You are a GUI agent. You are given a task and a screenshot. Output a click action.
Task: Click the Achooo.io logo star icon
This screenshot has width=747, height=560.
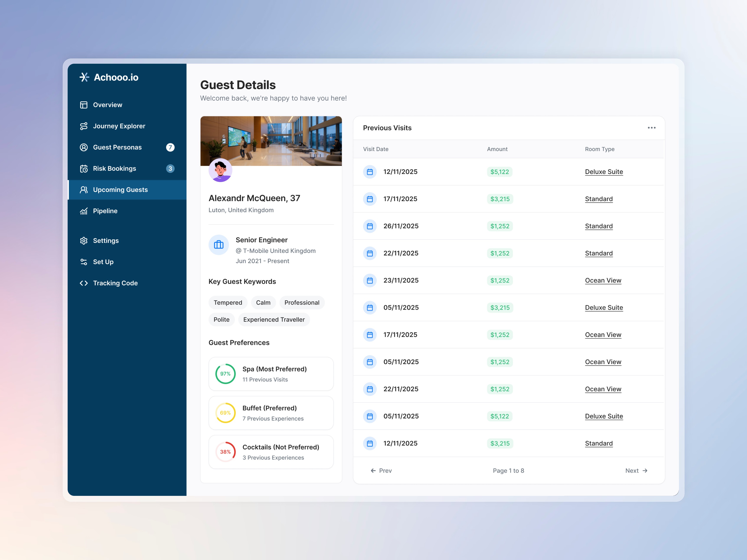pyautogui.click(x=84, y=77)
